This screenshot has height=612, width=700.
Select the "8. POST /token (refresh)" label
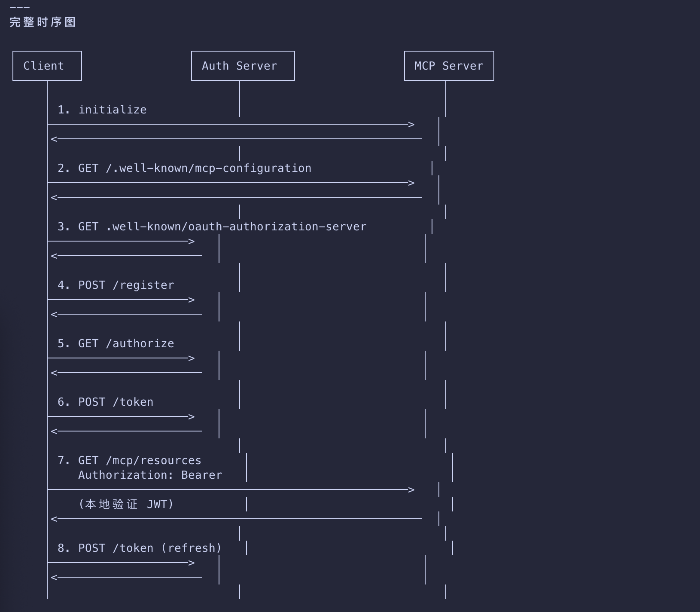(x=140, y=548)
